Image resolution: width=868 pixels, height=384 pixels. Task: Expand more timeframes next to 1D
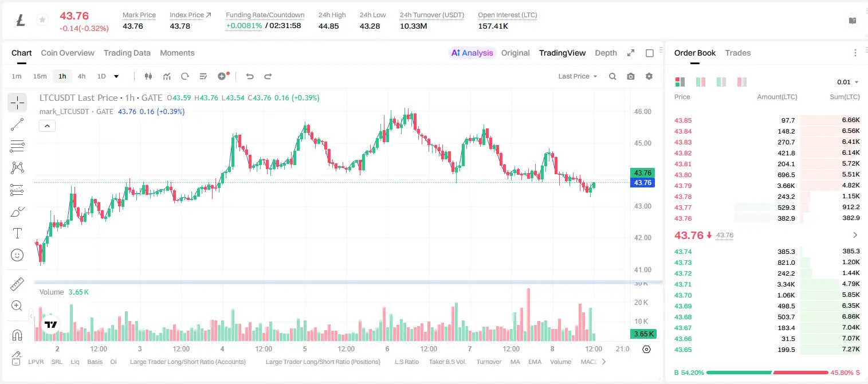point(116,76)
